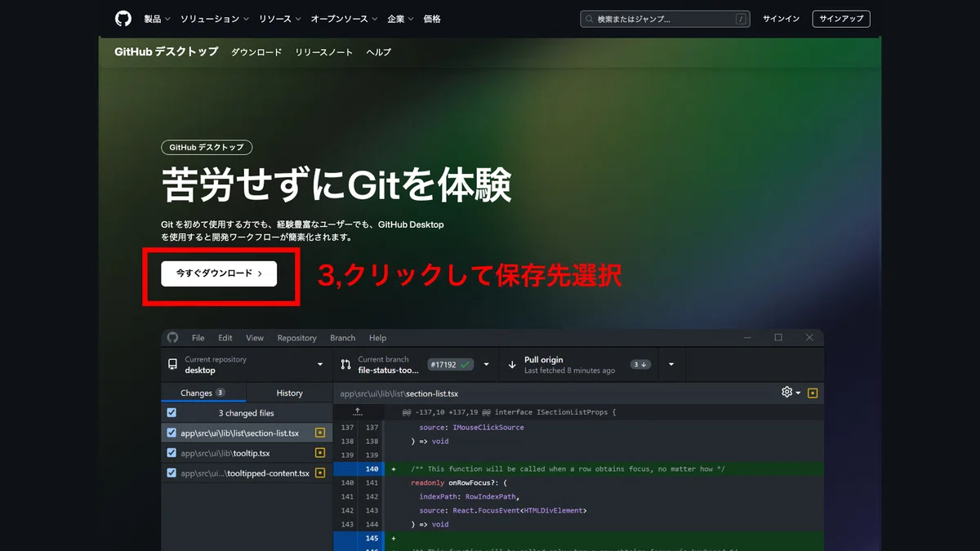This screenshot has width=980, height=551.
Task: Select the tooltipped-content.tsx file row
Action: point(247,473)
